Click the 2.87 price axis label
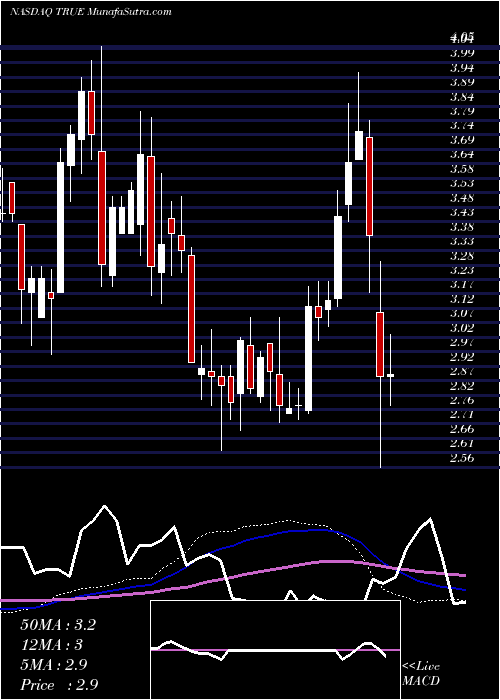 [462, 371]
